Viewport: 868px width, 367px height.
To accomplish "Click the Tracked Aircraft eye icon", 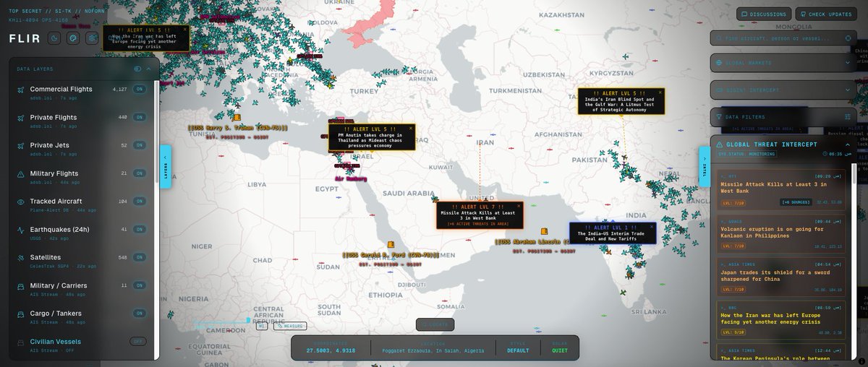I will (x=20, y=202).
